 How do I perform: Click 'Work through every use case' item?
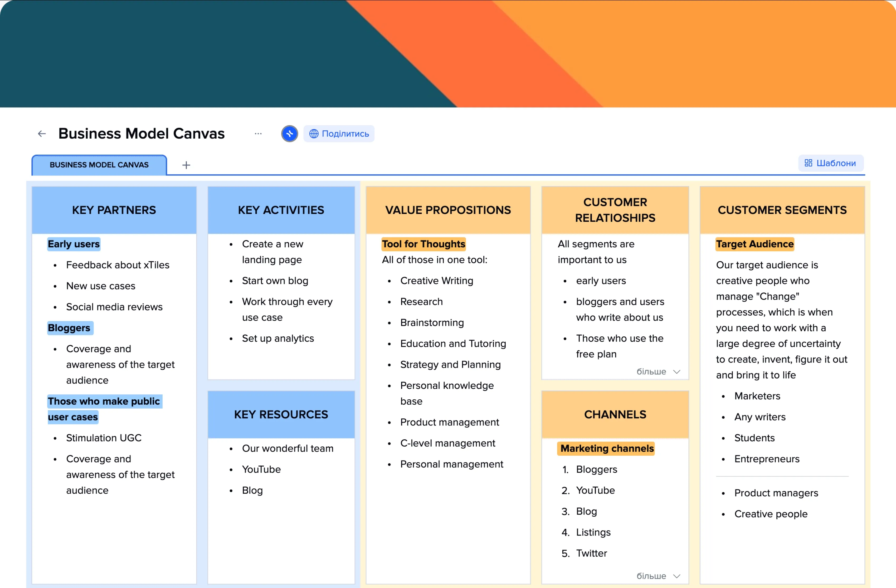coord(287,310)
